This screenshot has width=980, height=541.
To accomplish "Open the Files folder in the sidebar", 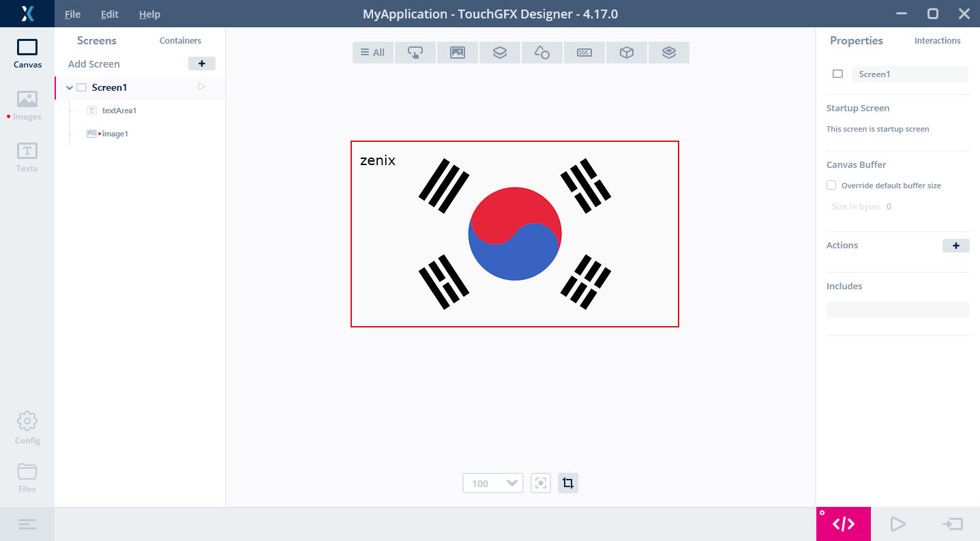I will pos(27,477).
